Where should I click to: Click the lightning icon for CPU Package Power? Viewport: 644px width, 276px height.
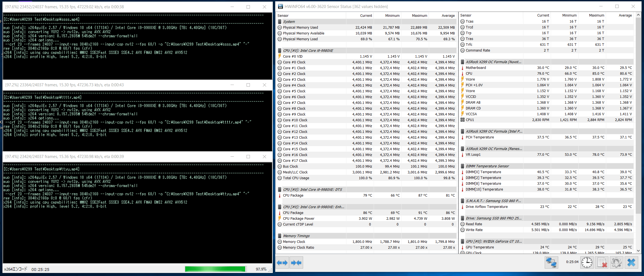coord(280,218)
